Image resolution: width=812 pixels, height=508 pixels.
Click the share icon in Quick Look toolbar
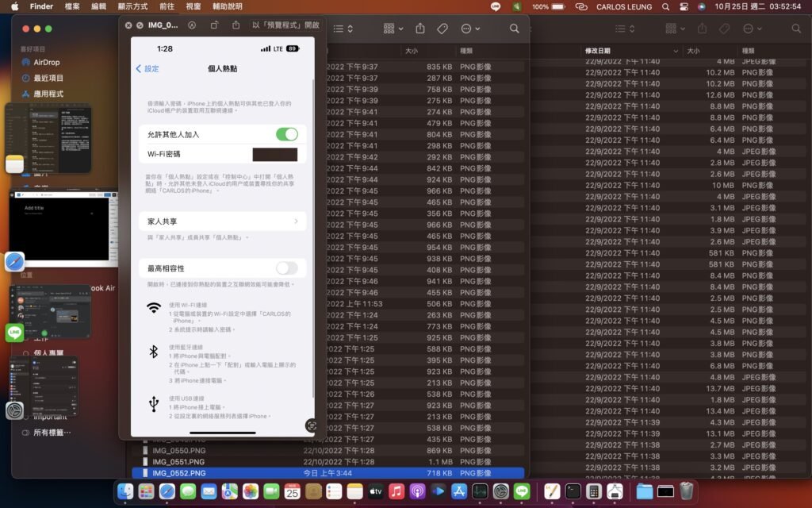[236, 25]
